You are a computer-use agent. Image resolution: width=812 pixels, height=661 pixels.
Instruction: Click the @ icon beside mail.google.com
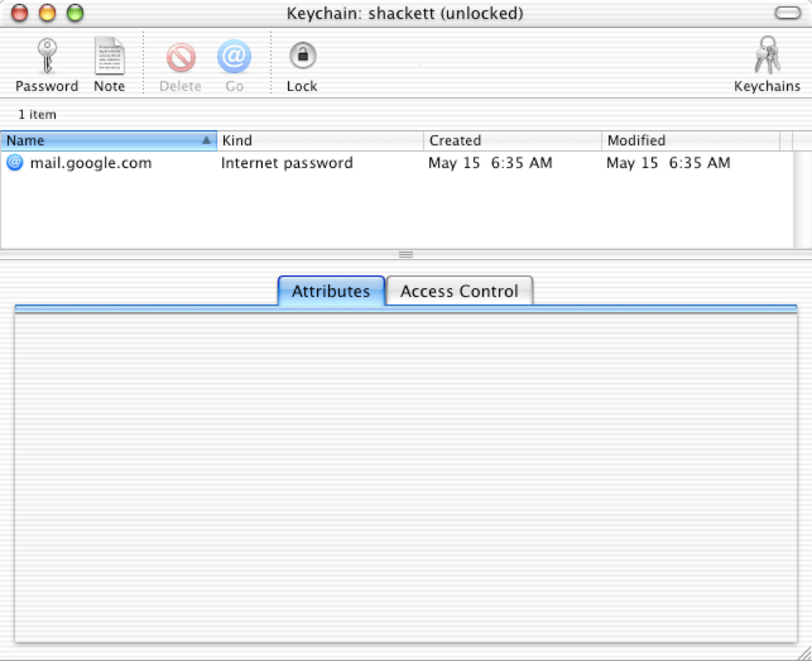[x=15, y=163]
